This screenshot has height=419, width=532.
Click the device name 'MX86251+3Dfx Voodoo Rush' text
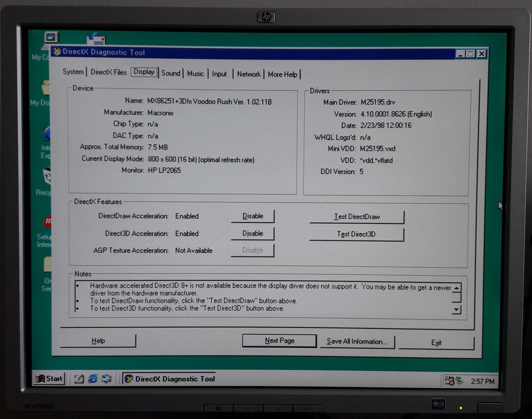point(209,102)
